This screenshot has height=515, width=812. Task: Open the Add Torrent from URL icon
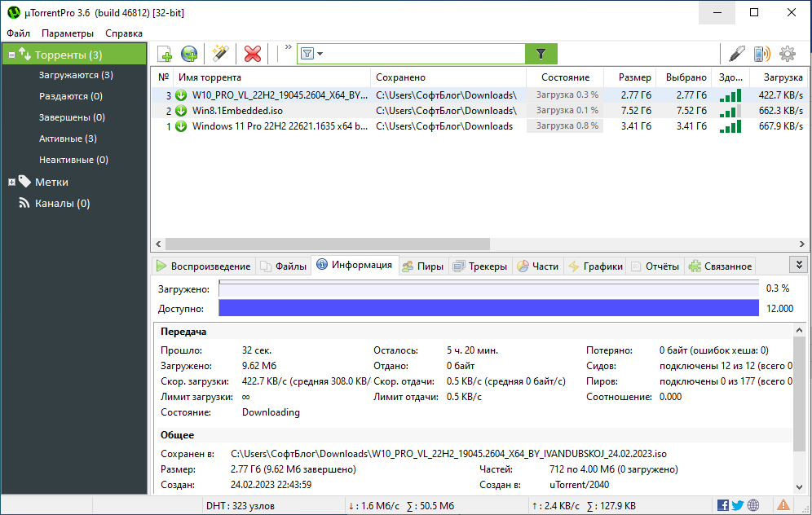point(188,53)
